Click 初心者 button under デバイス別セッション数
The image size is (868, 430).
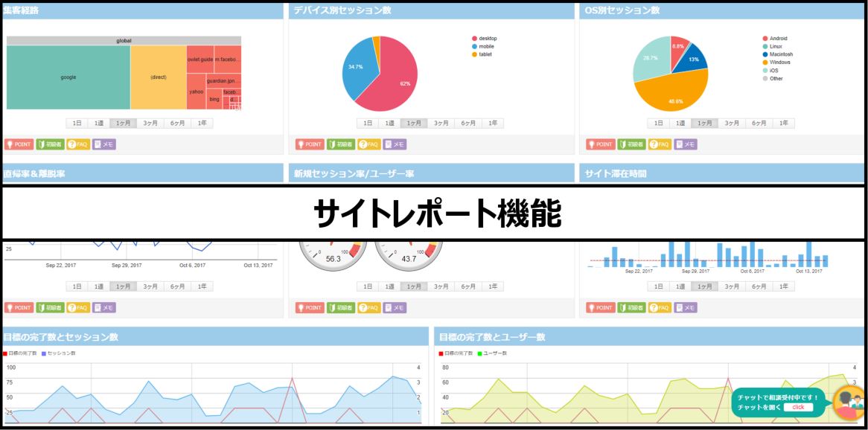point(341,144)
